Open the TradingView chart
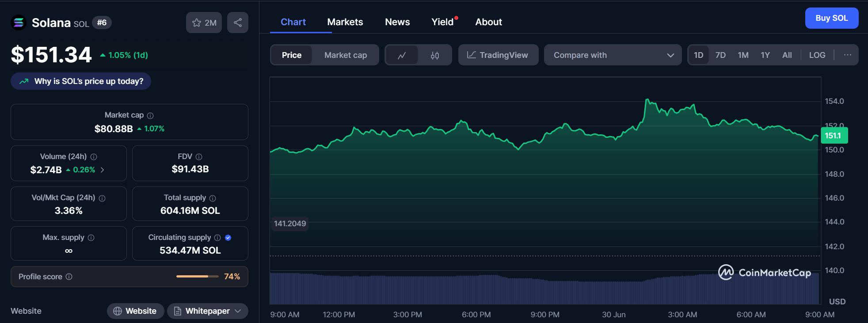868x323 pixels. coord(498,55)
